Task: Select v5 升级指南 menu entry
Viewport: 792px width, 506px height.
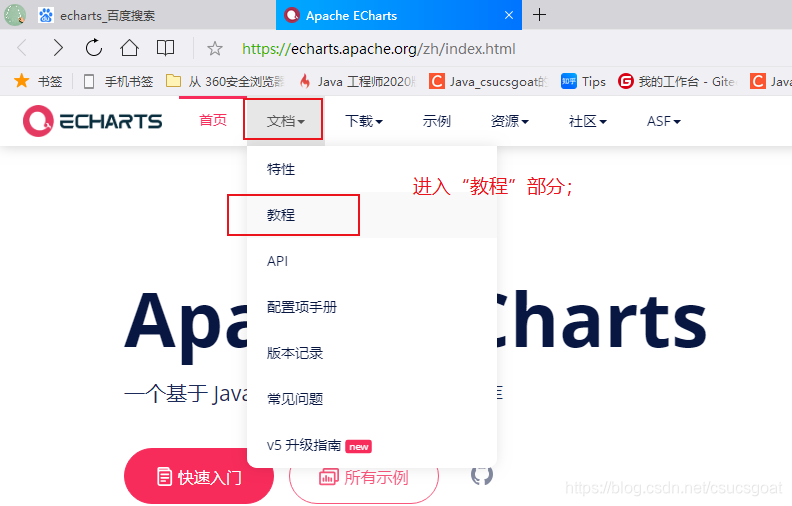Action: (x=372, y=445)
